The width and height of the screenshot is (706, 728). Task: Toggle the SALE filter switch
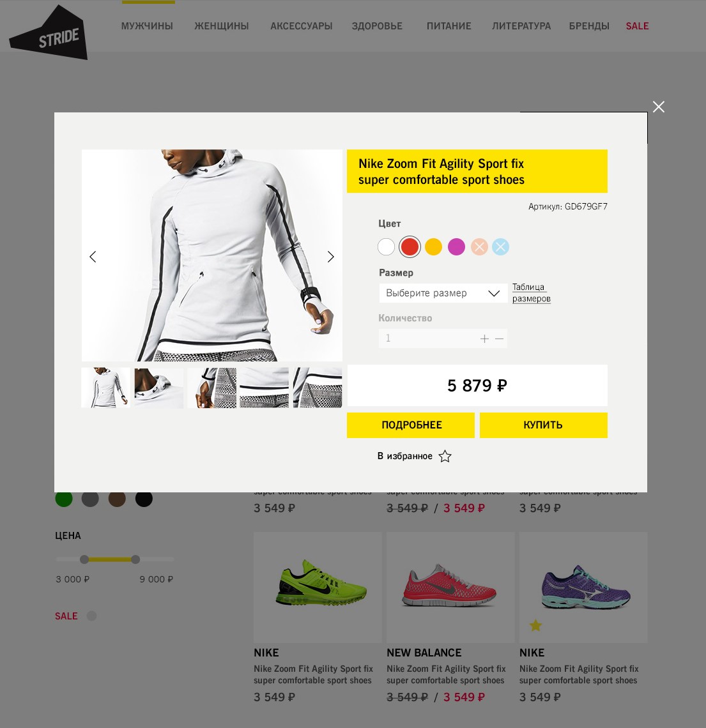91,616
